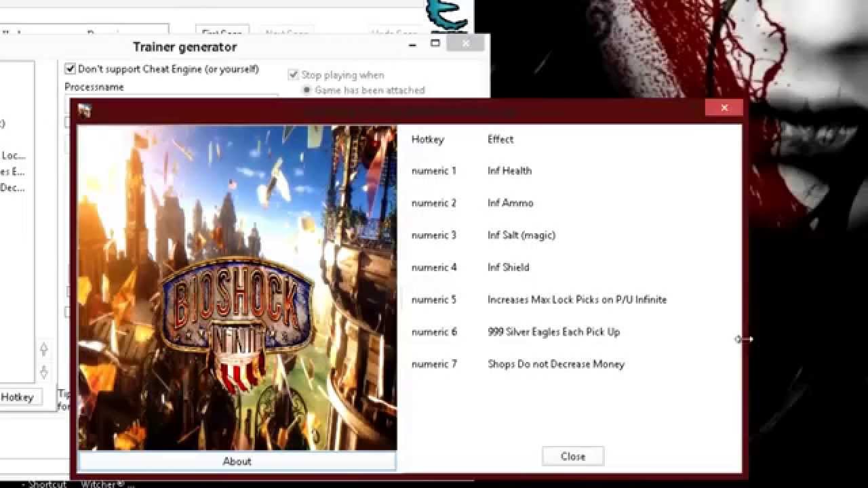Click the Close button in the trainer window
The width and height of the screenshot is (868, 488).
click(573, 456)
